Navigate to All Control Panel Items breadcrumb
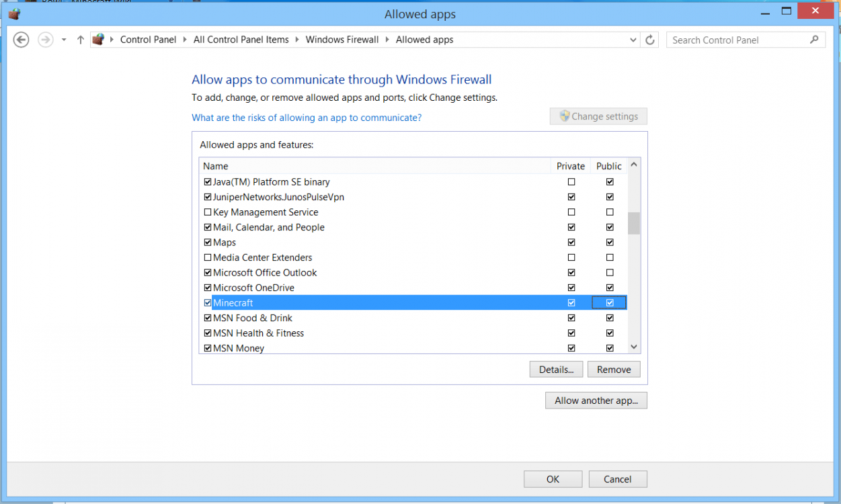 pos(241,40)
